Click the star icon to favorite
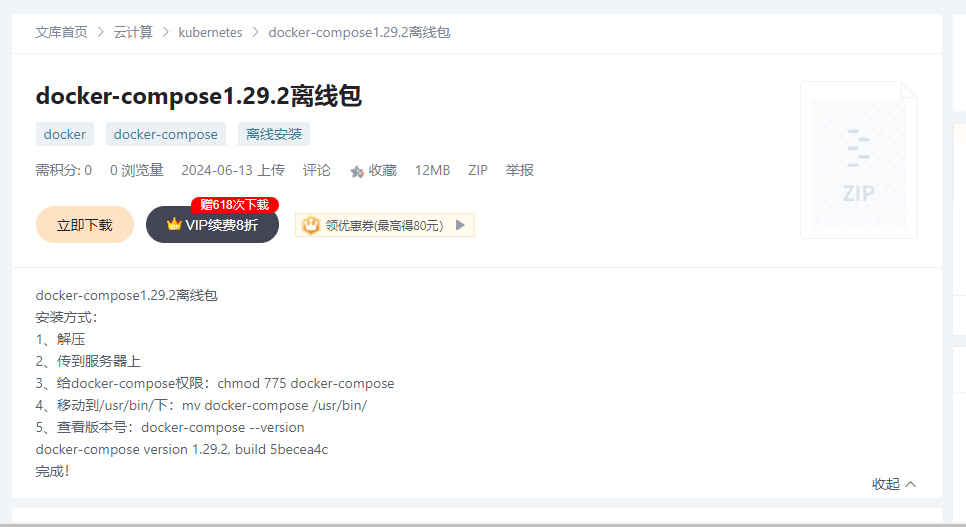 coord(357,171)
